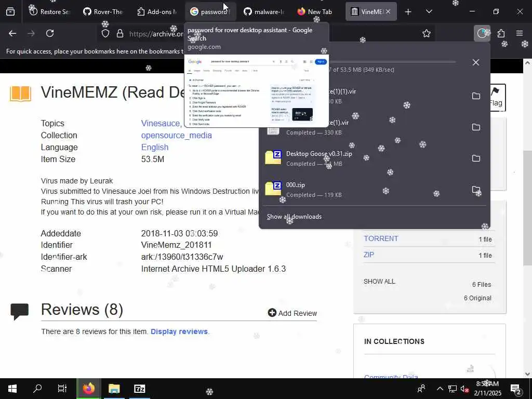The height and width of the screenshot is (399, 532).
Task: Open the opensource_media collection link
Action: click(x=177, y=135)
